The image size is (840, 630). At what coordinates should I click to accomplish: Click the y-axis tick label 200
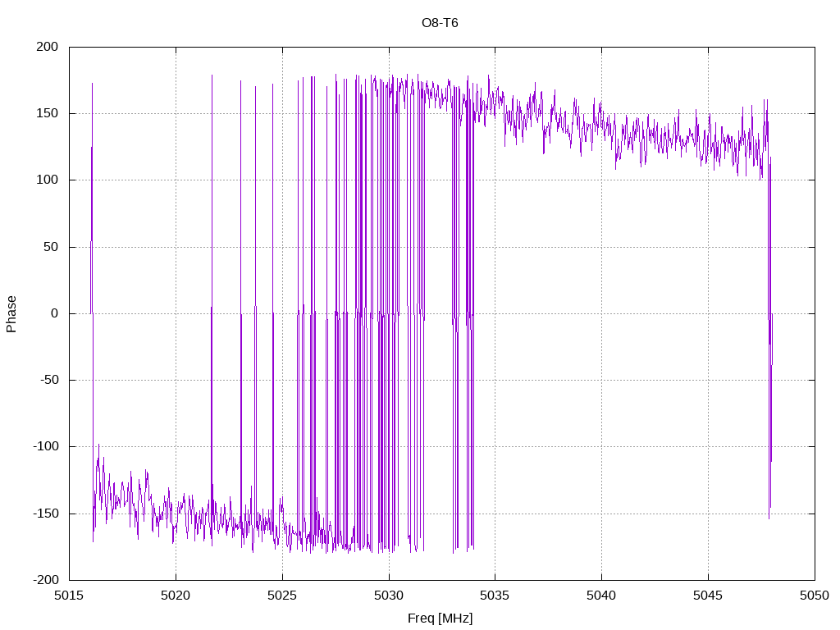click(x=47, y=47)
